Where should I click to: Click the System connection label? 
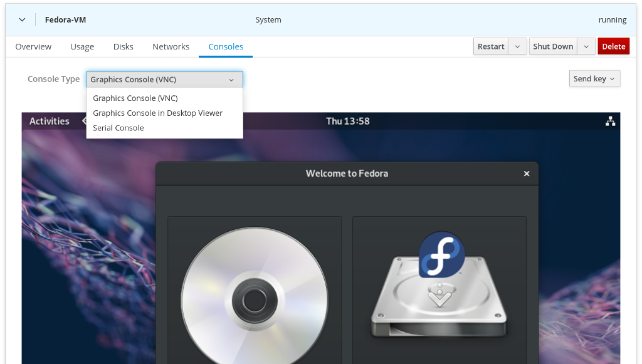[268, 19]
